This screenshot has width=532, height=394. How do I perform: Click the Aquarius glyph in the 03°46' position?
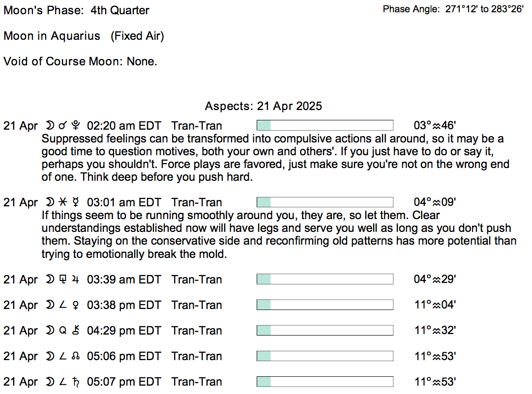click(437, 126)
